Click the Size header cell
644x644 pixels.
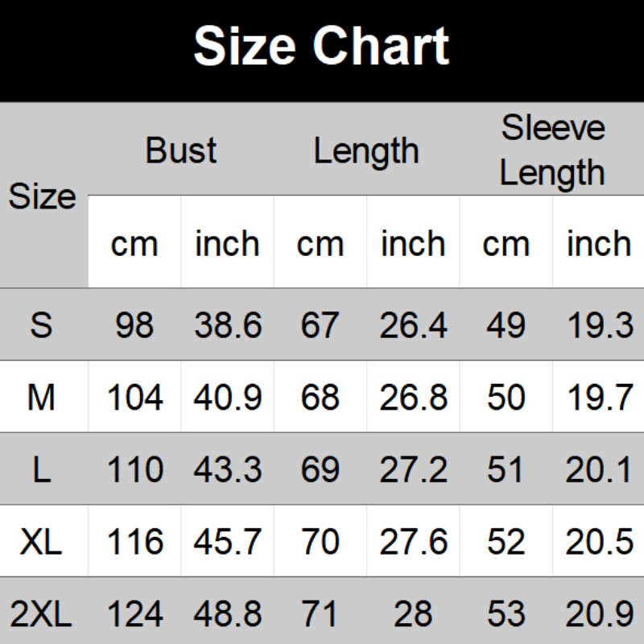pyautogui.click(x=43, y=196)
